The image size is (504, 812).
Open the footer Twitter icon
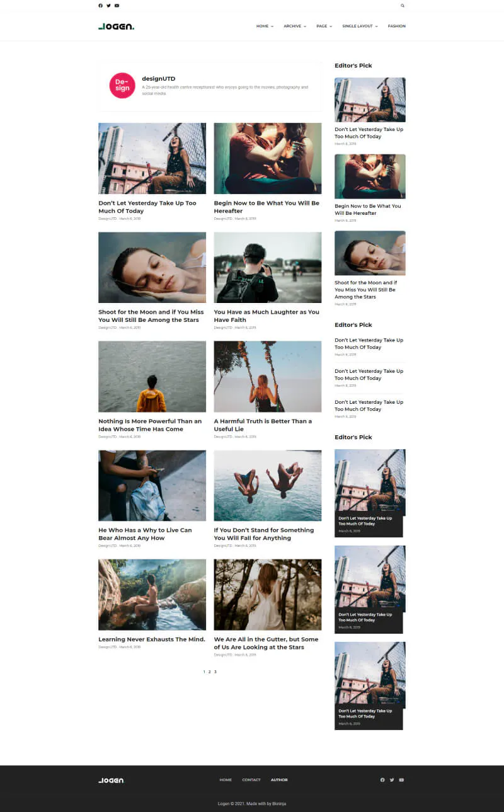point(392,780)
